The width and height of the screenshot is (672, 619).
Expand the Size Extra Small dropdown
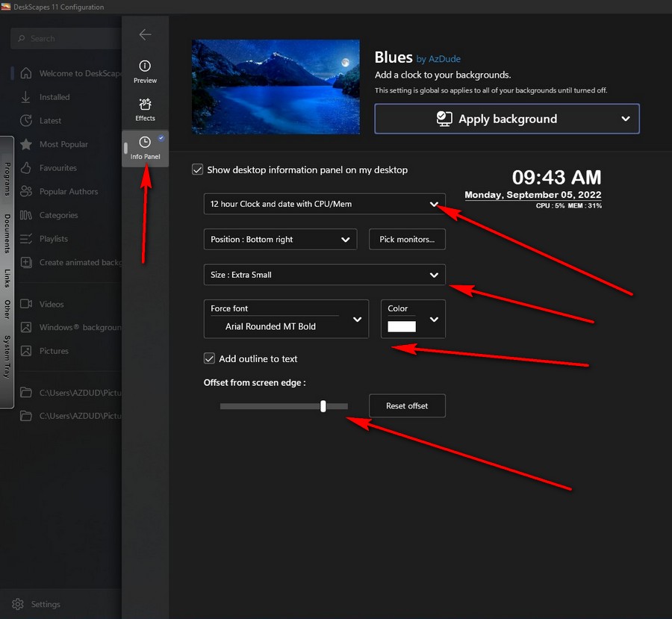[325, 274]
